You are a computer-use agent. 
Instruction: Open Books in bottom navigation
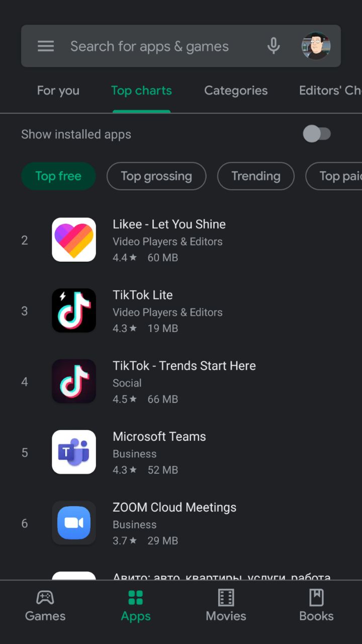tap(316, 606)
